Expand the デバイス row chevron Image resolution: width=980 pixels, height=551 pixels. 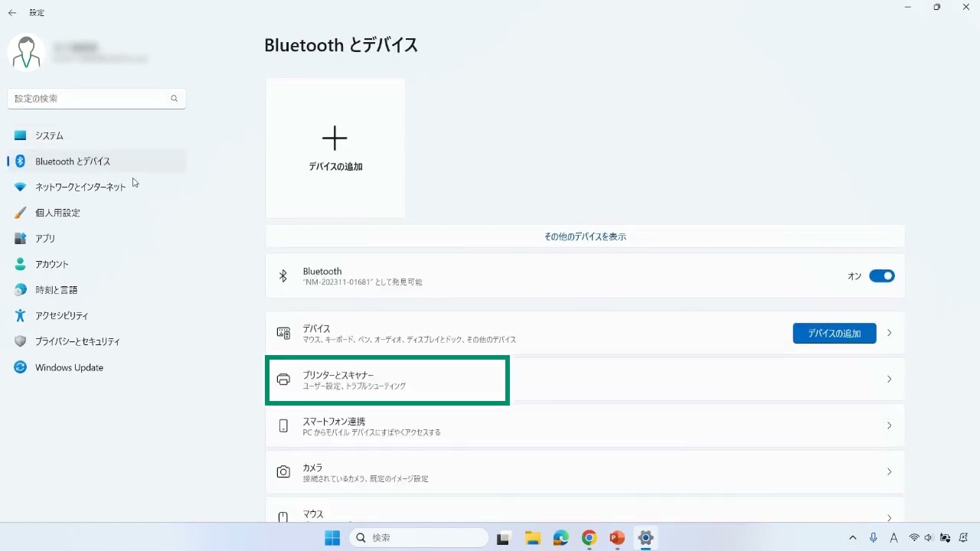pyautogui.click(x=889, y=333)
